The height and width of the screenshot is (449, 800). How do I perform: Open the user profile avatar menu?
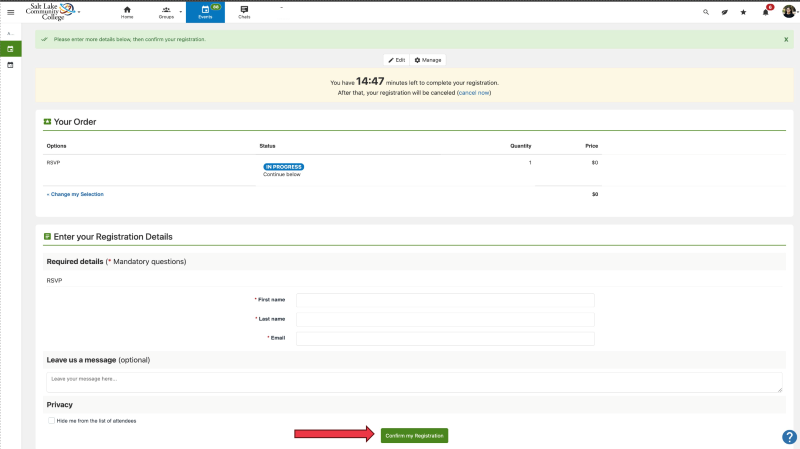788,12
